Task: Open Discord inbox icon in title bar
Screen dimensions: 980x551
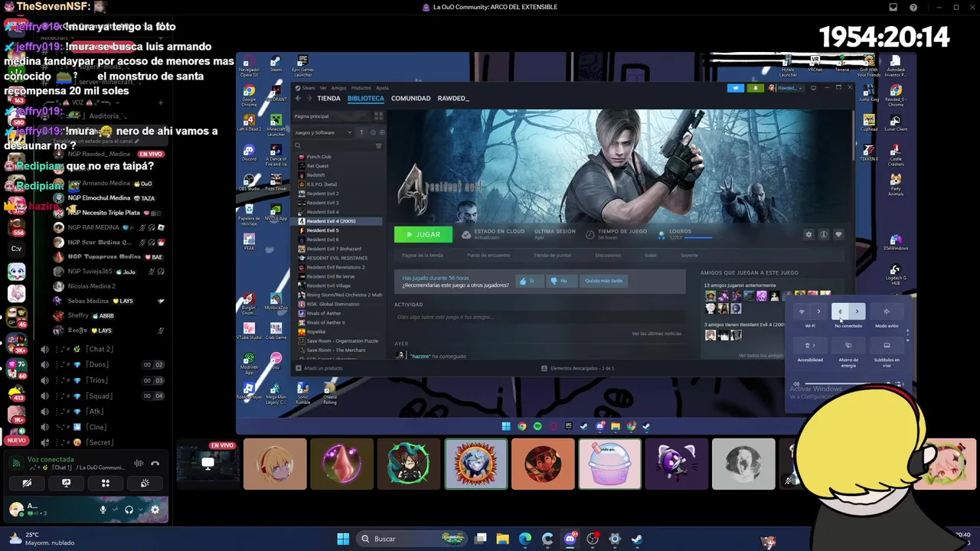Action: tap(893, 7)
